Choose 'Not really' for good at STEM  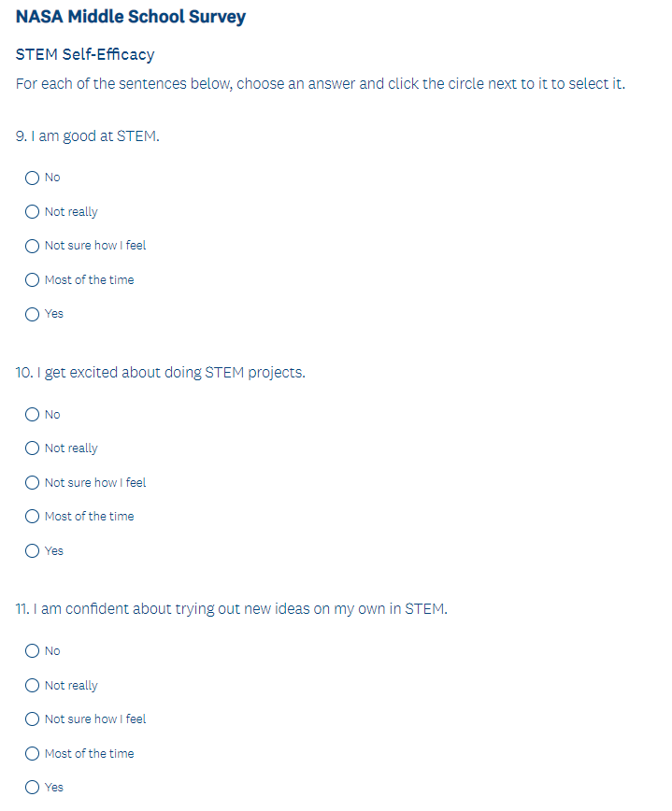pos(33,212)
